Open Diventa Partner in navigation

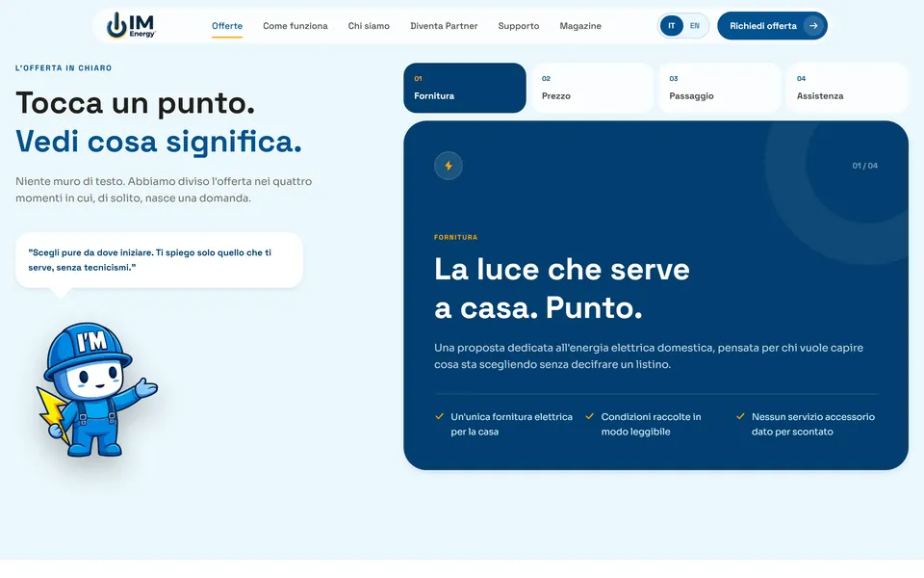(x=444, y=26)
